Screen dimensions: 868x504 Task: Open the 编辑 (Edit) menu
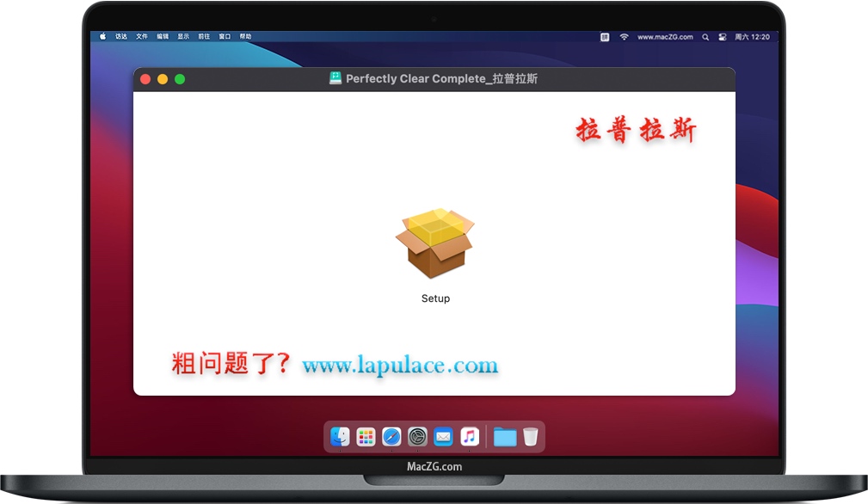coord(163,37)
